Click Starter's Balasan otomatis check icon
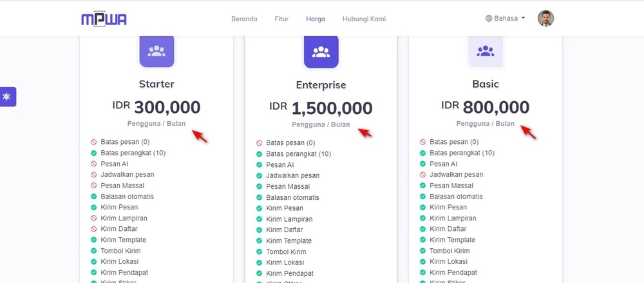Viewport: 644px width, 283px height. pos(93,197)
